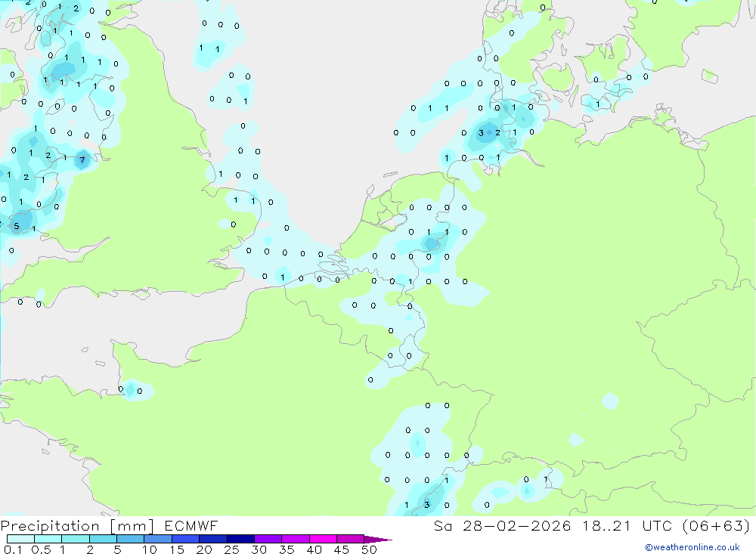Click the 0.5–1 mm legend swatch
The width and height of the screenshot is (756, 554).
click(48, 539)
